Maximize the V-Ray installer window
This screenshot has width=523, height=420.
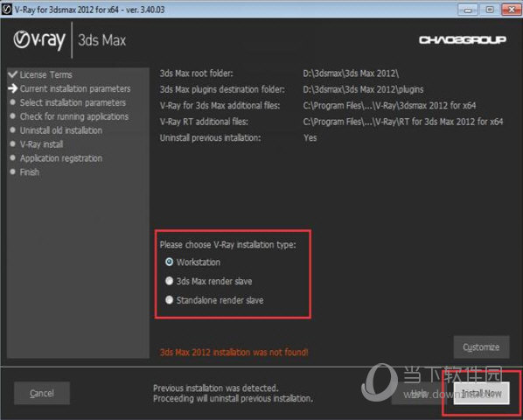tap(490, 10)
